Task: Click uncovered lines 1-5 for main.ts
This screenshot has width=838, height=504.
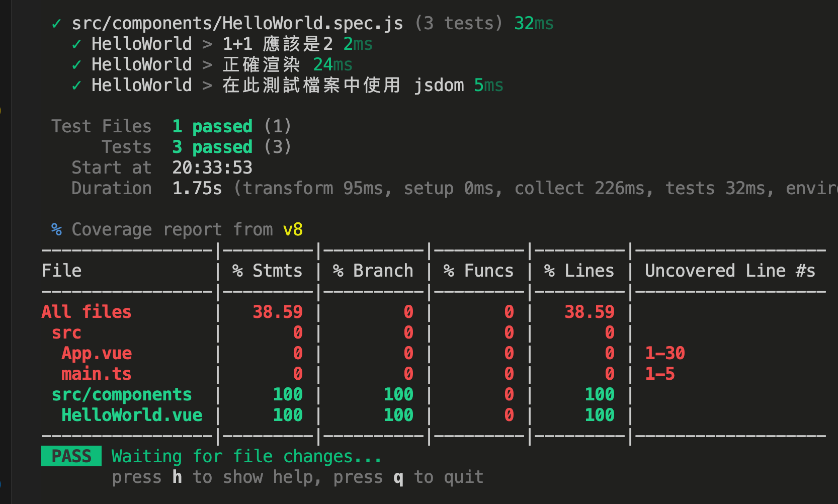Action: [659, 374]
